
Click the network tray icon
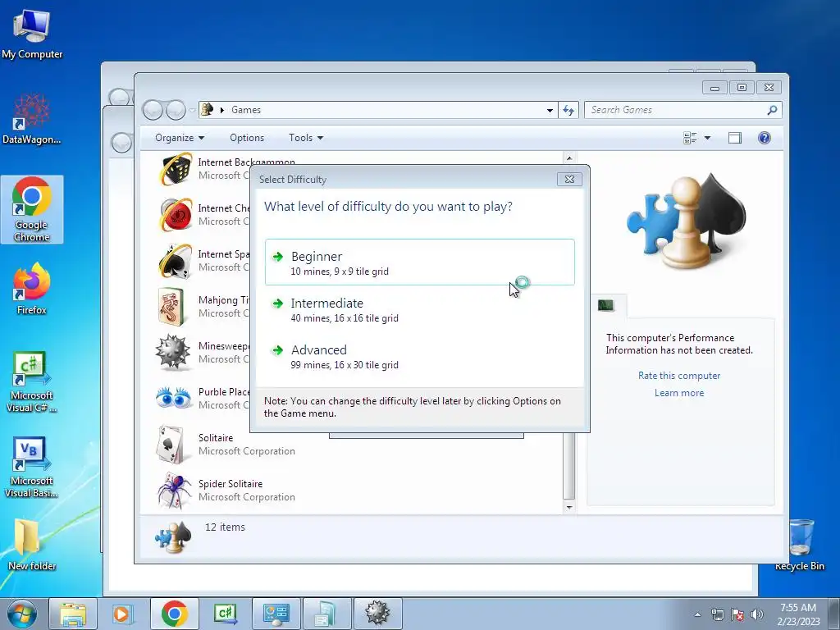point(717,614)
